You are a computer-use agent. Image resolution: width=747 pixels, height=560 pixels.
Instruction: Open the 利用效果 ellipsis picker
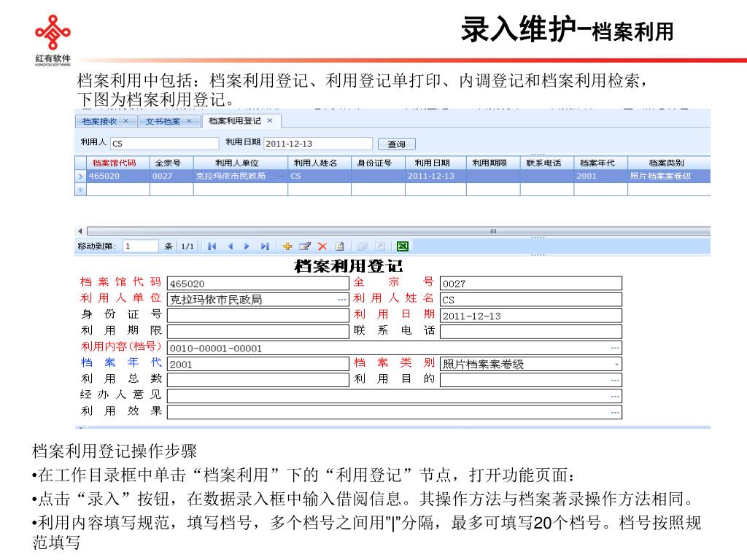(x=615, y=413)
